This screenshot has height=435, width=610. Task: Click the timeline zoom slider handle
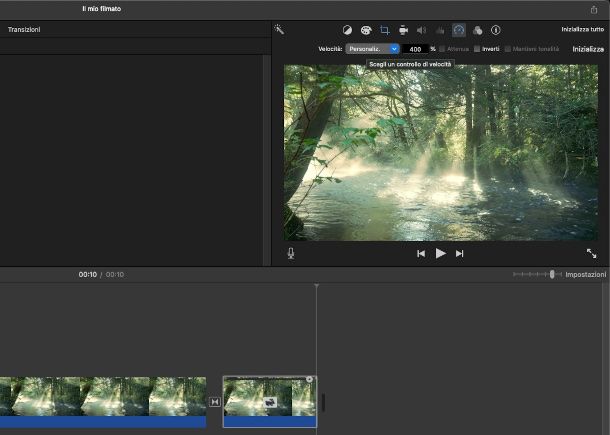pos(552,274)
